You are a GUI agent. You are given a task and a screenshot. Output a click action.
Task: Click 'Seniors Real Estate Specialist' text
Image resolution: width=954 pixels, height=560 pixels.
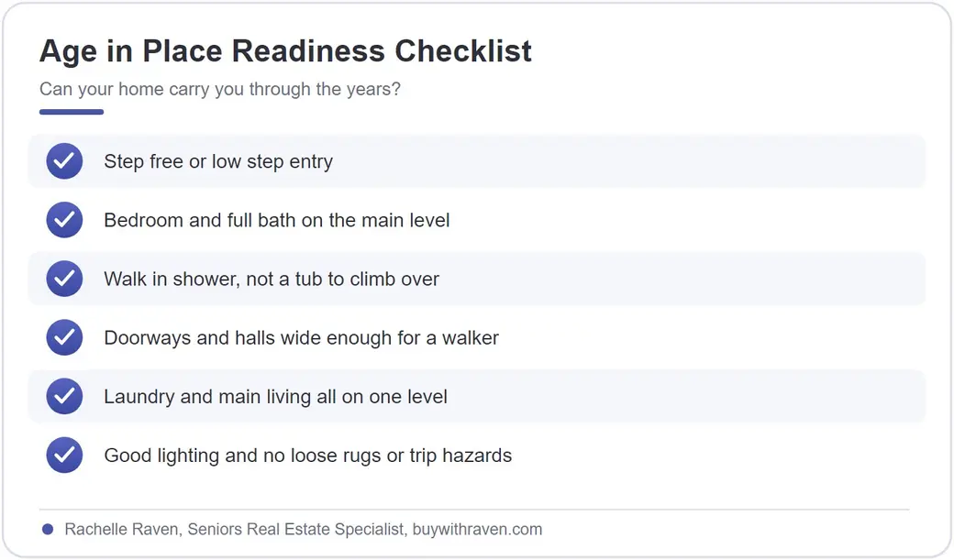pos(295,530)
